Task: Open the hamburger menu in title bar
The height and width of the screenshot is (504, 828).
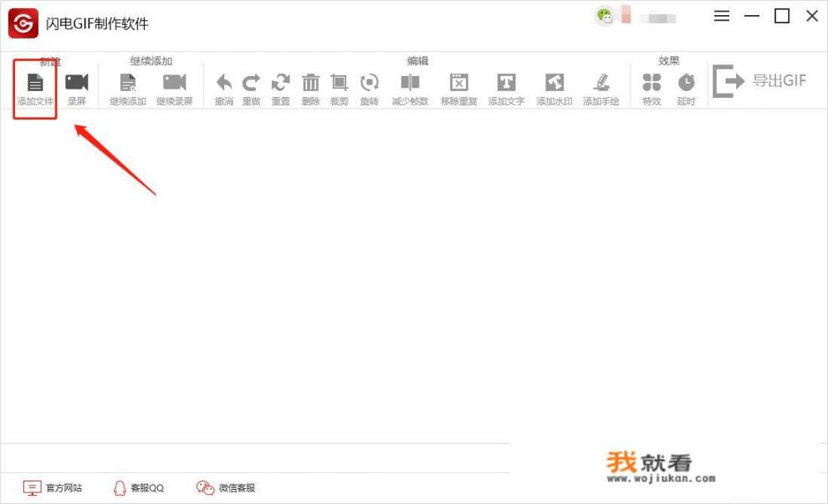Action: (x=722, y=17)
